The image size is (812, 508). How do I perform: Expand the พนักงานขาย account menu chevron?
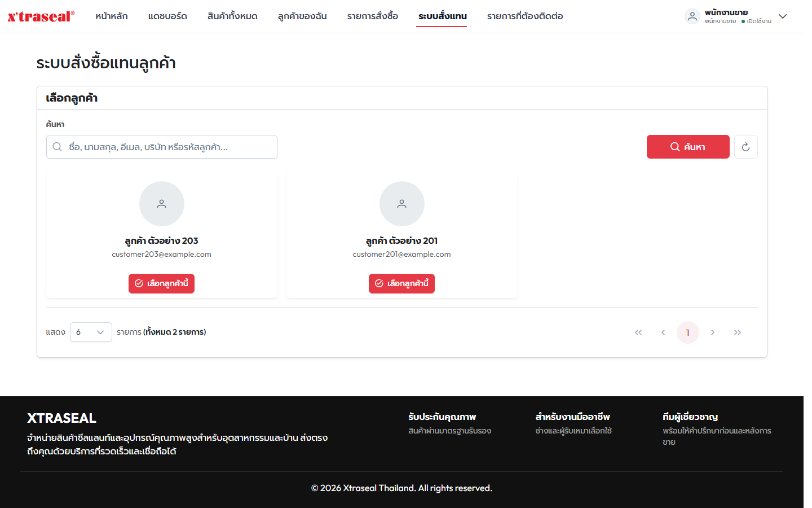click(783, 16)
